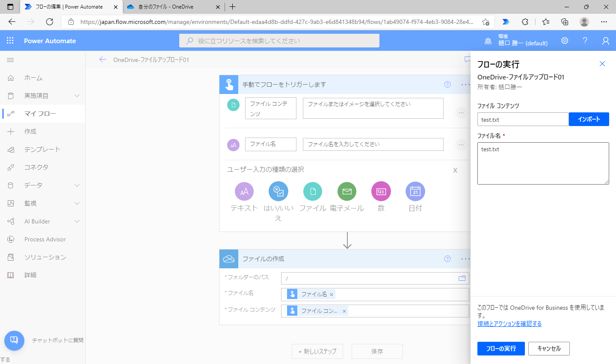
Task: Click the フローの実行 button
Action: (x=501, y=349)
